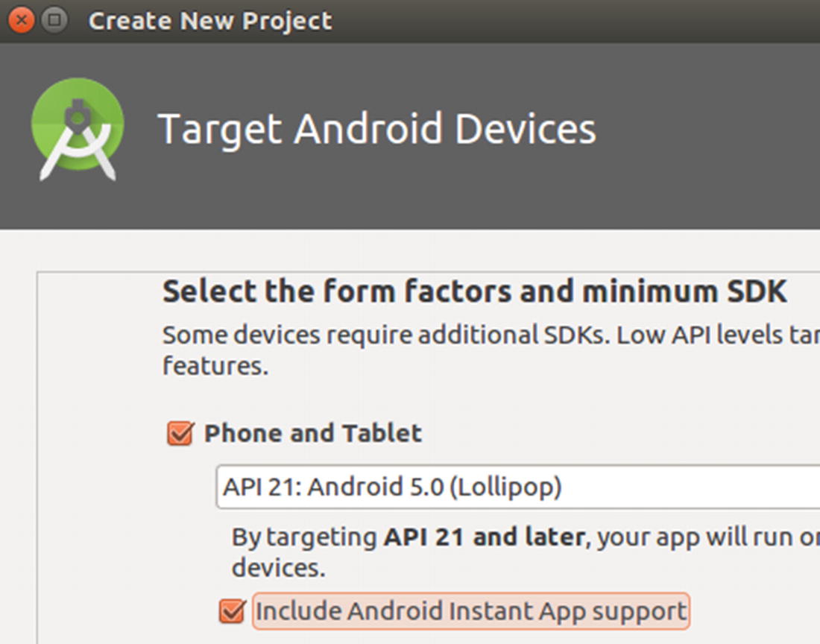Maximize the Create New Project dialog
Viewport: 820px width, 644px height.
click(54, 20)
